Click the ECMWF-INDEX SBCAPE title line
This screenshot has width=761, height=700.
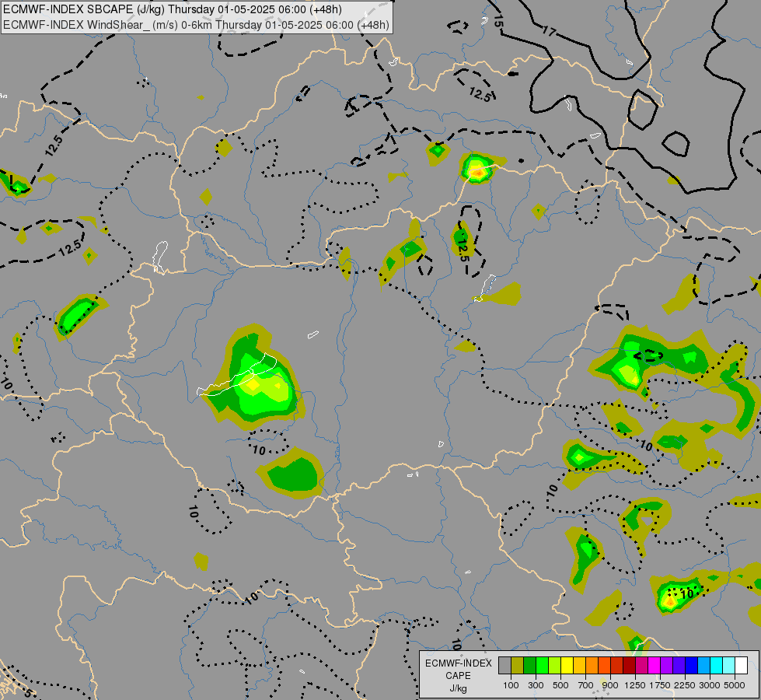[173, 9]
